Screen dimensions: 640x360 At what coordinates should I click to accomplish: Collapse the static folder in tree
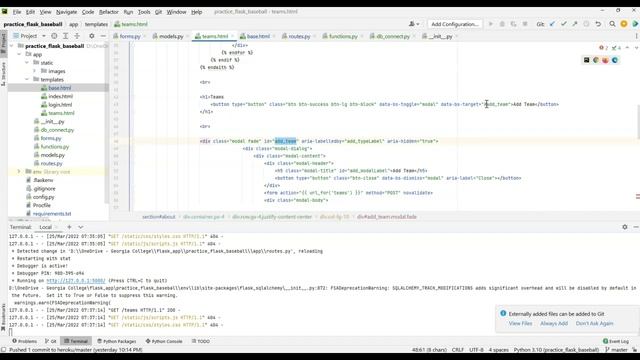pyautogui.click(x=27, y=63)
